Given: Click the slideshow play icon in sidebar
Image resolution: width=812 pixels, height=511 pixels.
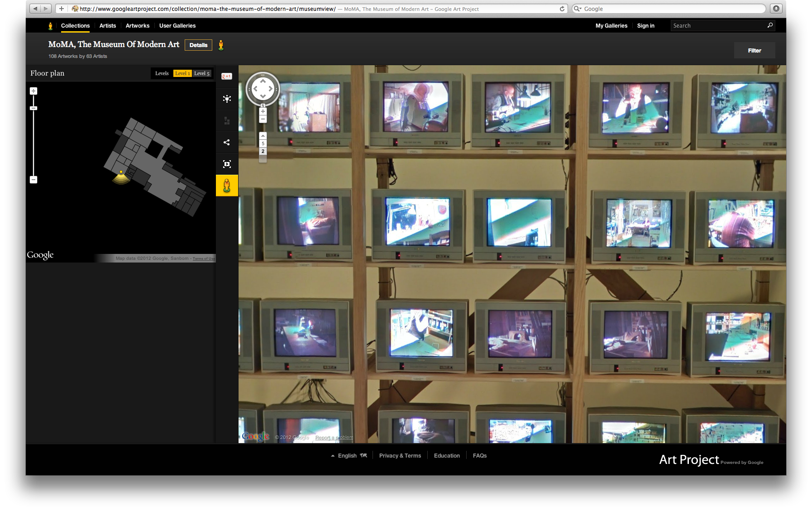Looking at the screenshot, I should click(x=227, y=164).
